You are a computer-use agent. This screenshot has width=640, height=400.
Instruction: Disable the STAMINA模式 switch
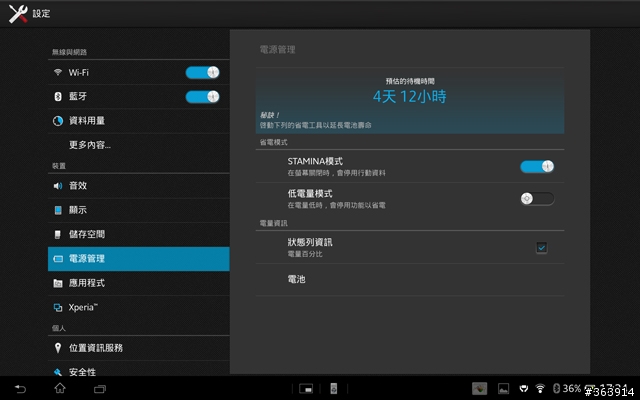coord(537,167)
